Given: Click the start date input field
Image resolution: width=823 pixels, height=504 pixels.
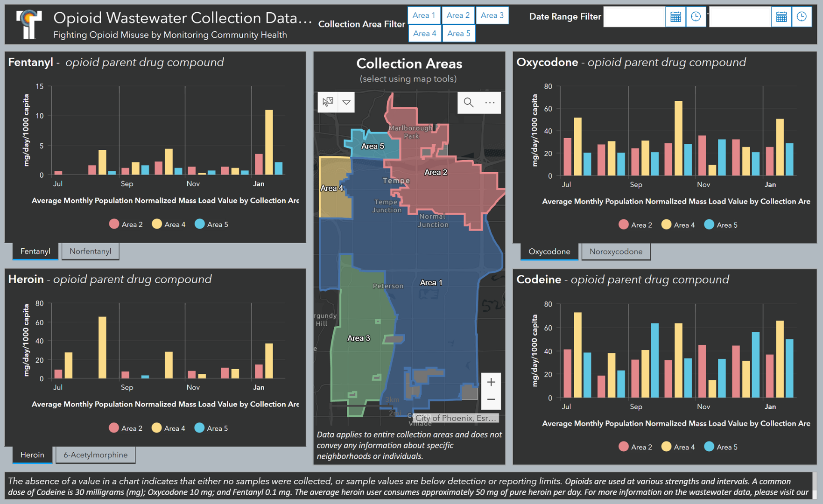Looking at the screenshot, I should point(635,17).
